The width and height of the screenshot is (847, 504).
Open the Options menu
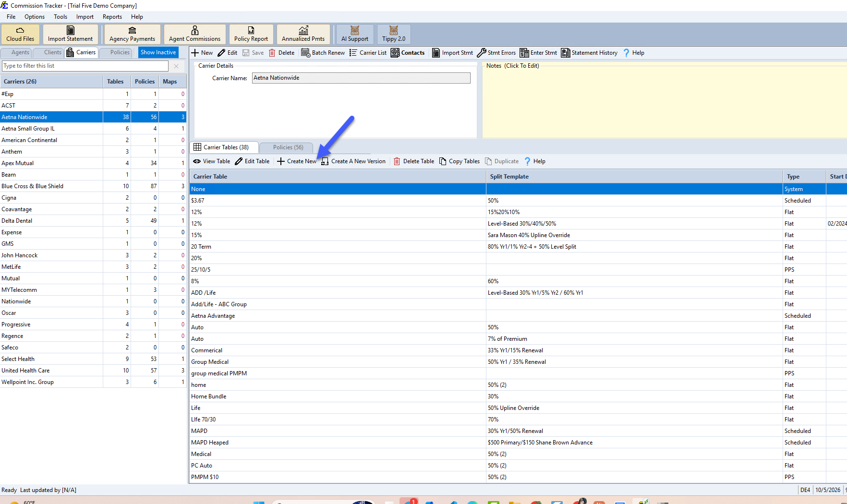tap(35, 17)
